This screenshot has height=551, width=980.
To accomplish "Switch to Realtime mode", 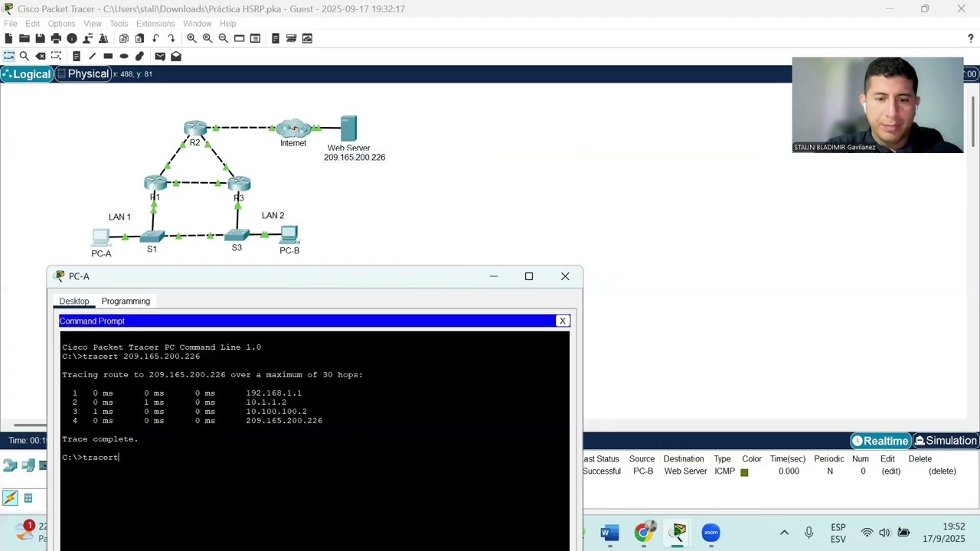I will coord(880,441).
